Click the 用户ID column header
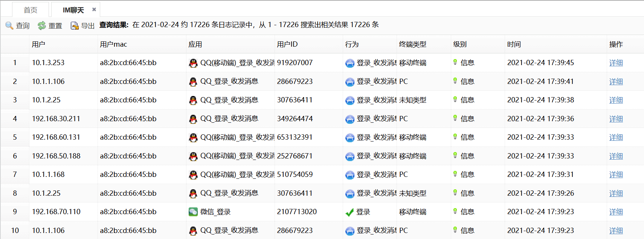The height and width of the screenshot is (239, 644). (x=287, y=44)
